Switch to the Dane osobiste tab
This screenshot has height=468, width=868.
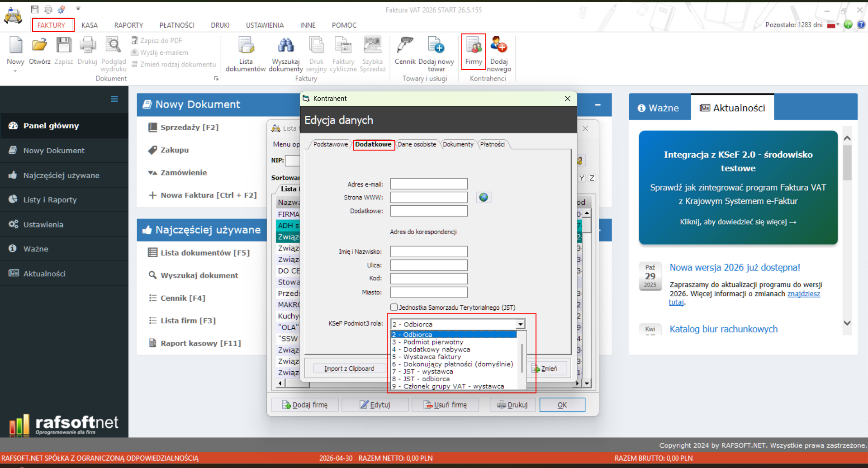click(417, 144)
